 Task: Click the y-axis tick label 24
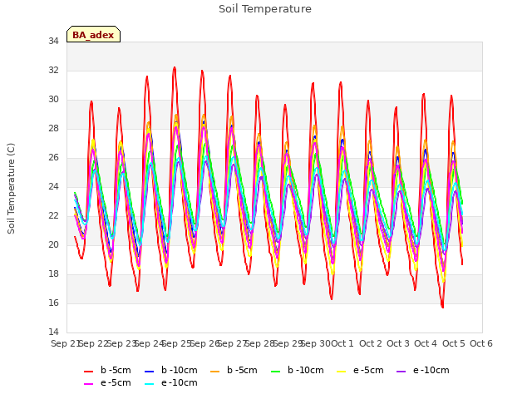click(x=53, y=186)
